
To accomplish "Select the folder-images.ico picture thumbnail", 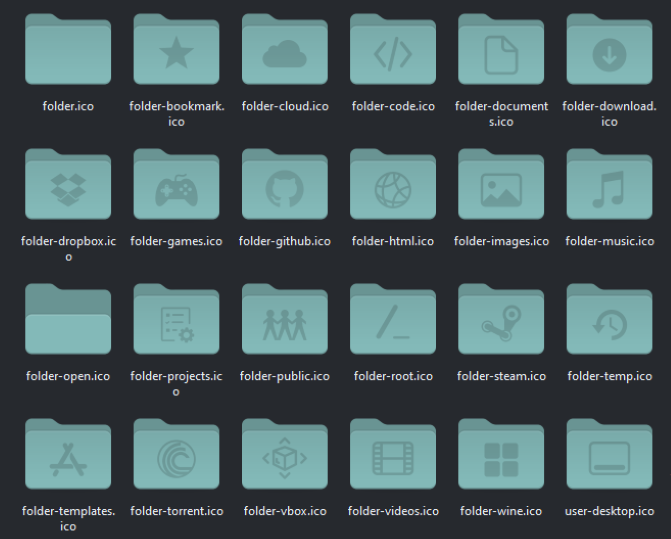I will coord(501,188).
